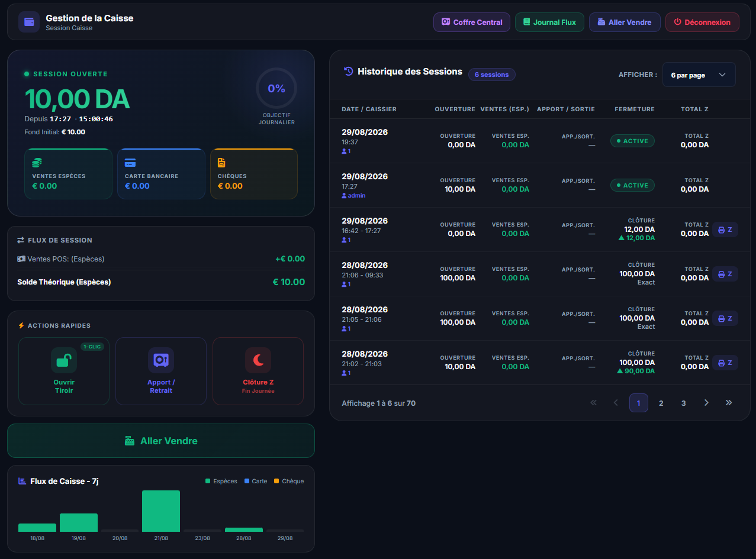Click the ACTIVE badge on the admin session

pos(632,185)
